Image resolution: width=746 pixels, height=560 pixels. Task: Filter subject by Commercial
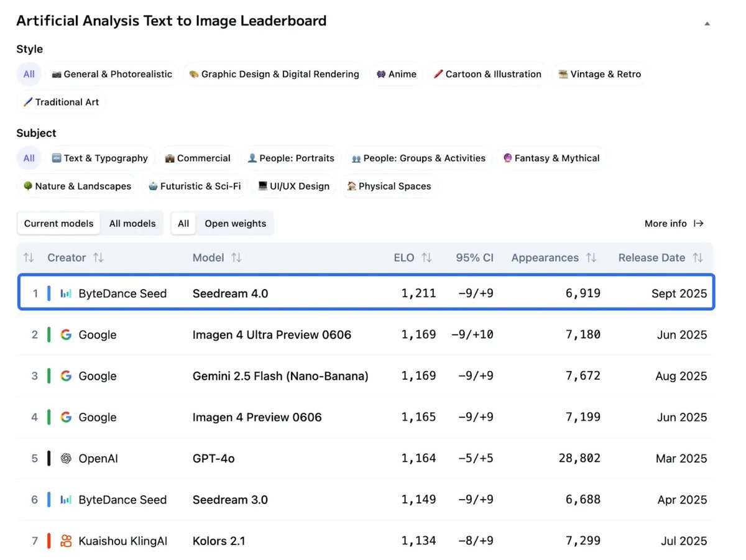click(x=198, y=158)
